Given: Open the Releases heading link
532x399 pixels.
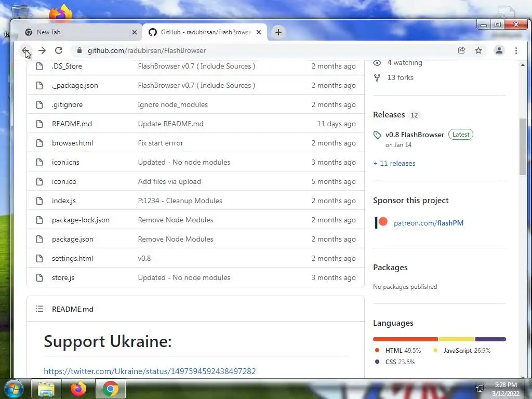Looking at the screenshot, I should (389, 115).
